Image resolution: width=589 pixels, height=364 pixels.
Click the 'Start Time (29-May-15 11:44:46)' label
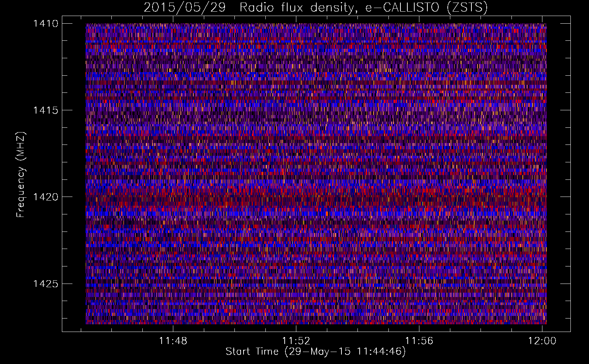pos(316,352)
